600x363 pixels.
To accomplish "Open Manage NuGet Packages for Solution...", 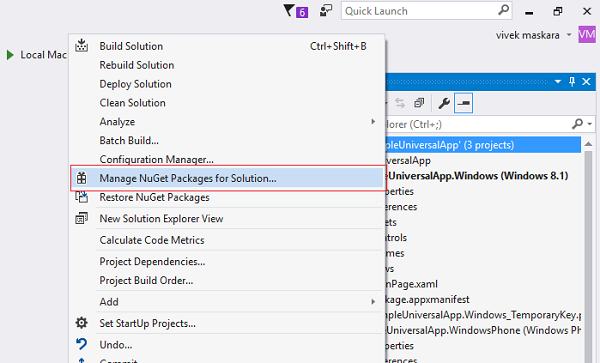I will coord(227,178).
